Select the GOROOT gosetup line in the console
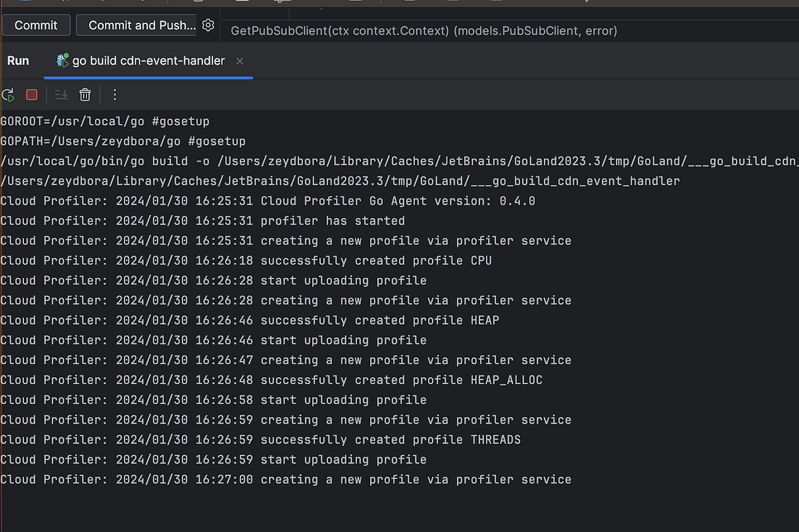 pos(105,121)
